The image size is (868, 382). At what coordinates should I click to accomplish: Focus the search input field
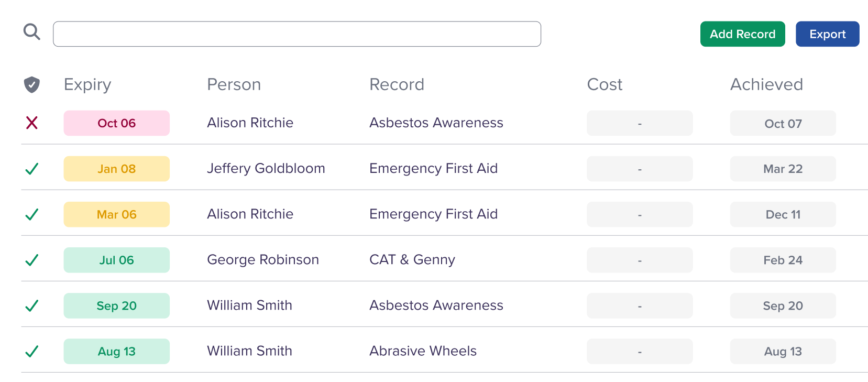[x=296, y=34]
